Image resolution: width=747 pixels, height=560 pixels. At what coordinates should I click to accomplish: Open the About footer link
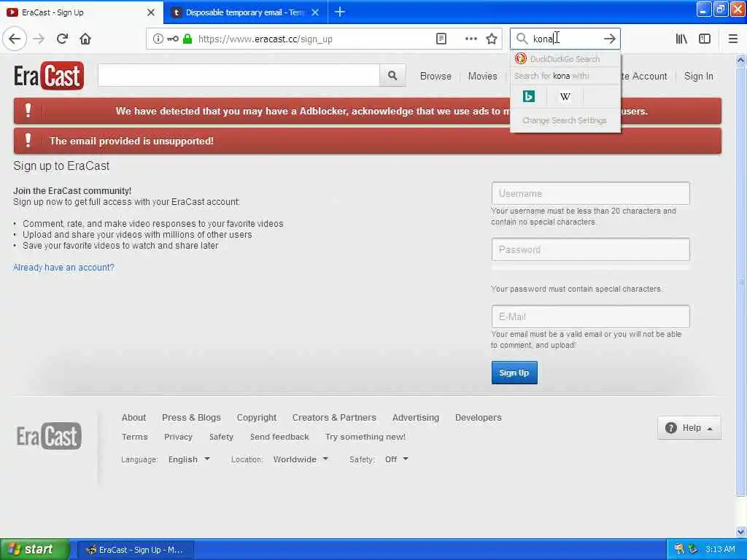(133, 418)
